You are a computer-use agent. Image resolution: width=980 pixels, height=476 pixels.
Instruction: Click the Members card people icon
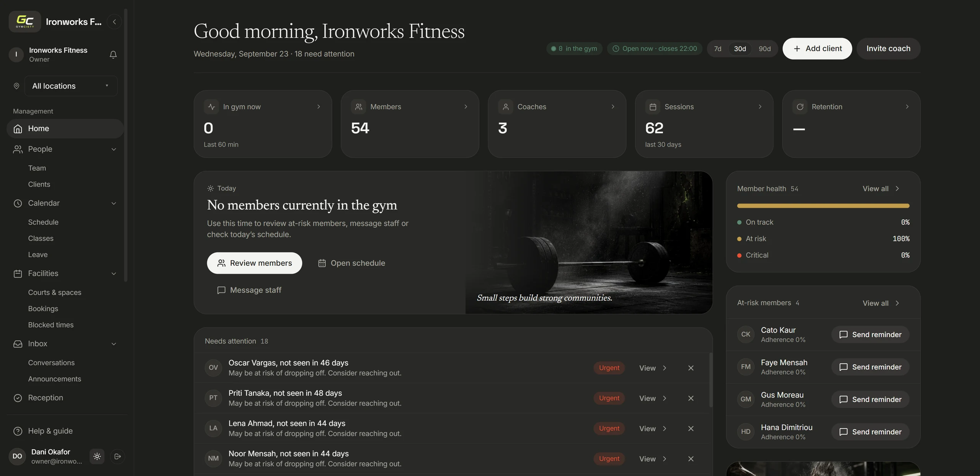358,107
